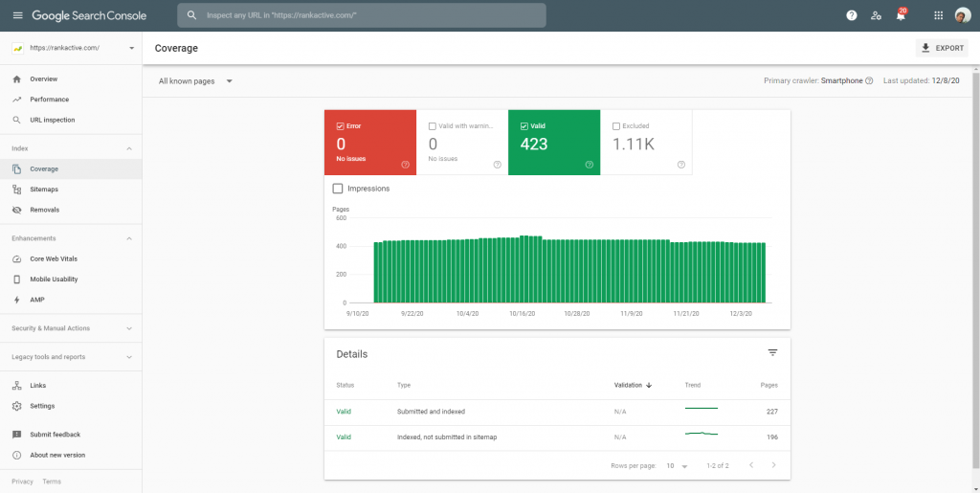Image resolution: width=980 pixels, height=493 pixels.
Task: Open the users and permissions icon
Action: [x=877, y=15]
